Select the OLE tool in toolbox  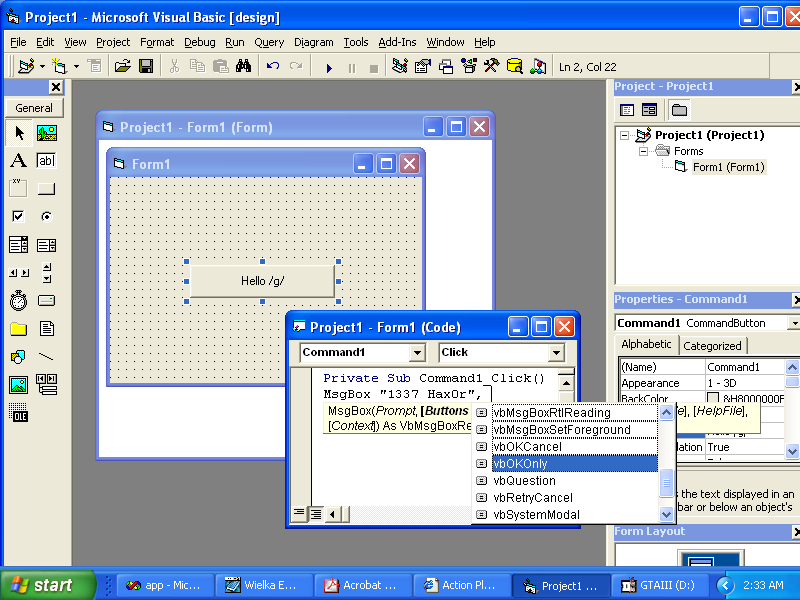19,412
